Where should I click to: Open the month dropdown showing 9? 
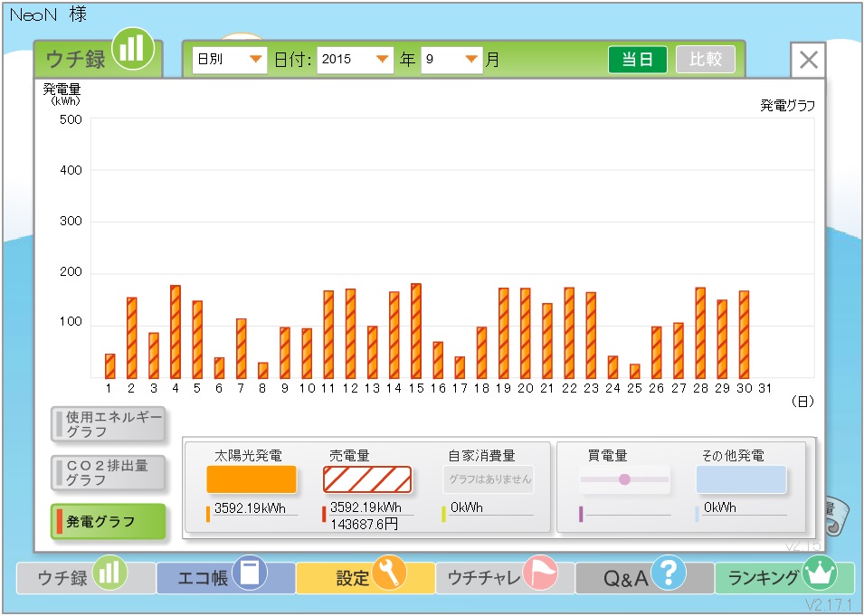tap(451, 59)
